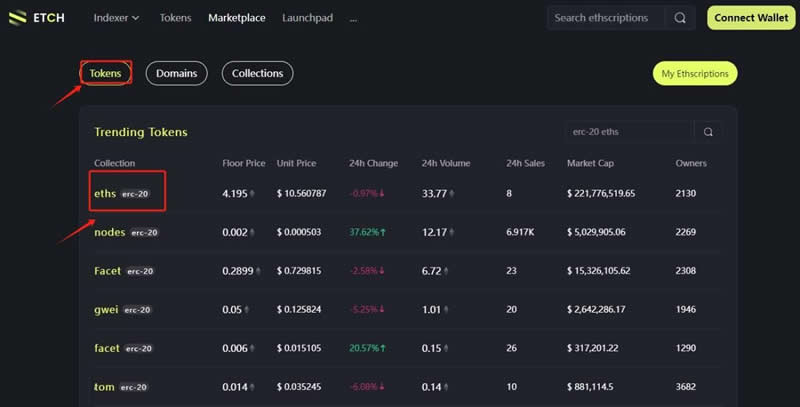Screen dimensions: 800x407
Task: Focus the Search ethscriptions input field
Action: (608, 18)
